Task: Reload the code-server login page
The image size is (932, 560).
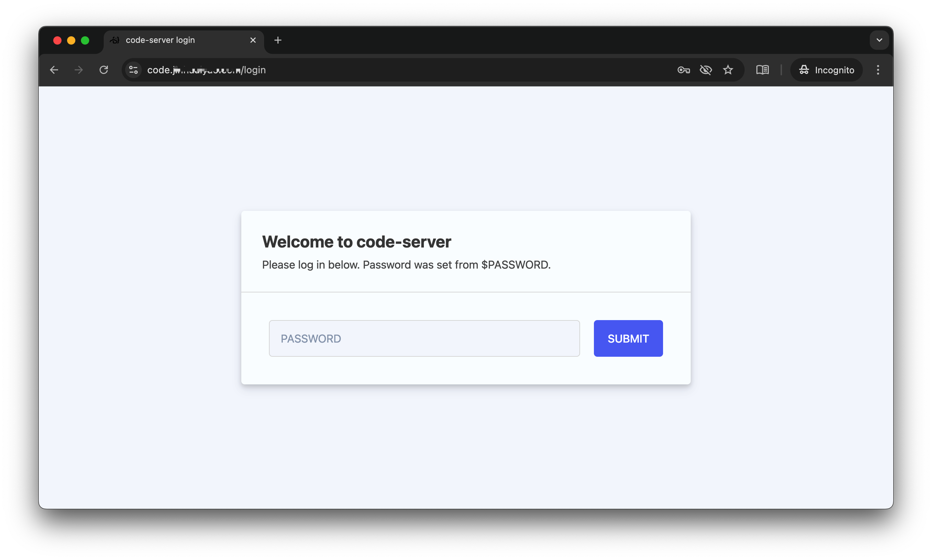Action: click(x=103, y=70)
